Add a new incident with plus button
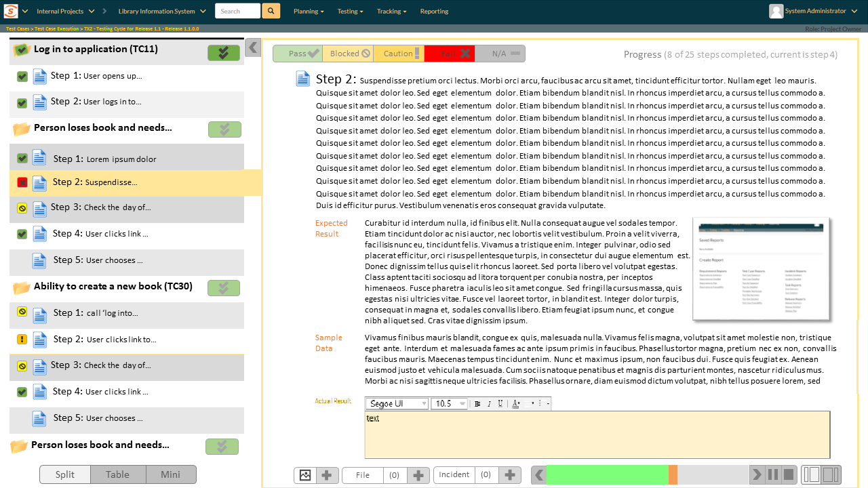 tap(510, 475)
